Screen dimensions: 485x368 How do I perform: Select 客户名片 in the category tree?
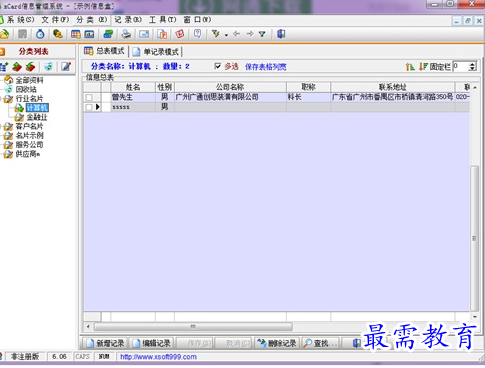tap(29, 126)
